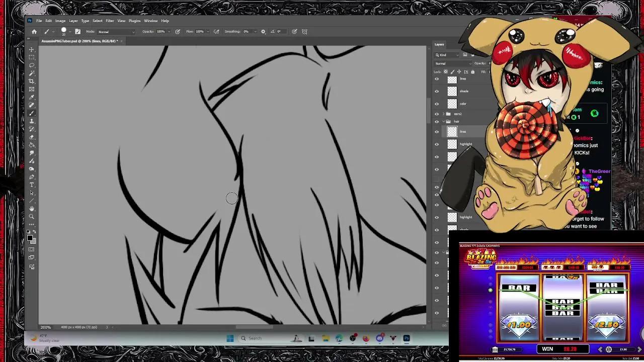The height and width of the screenshot is (362, 644).
Task: Select the Eraser tool
Action: tap(32, 137)
